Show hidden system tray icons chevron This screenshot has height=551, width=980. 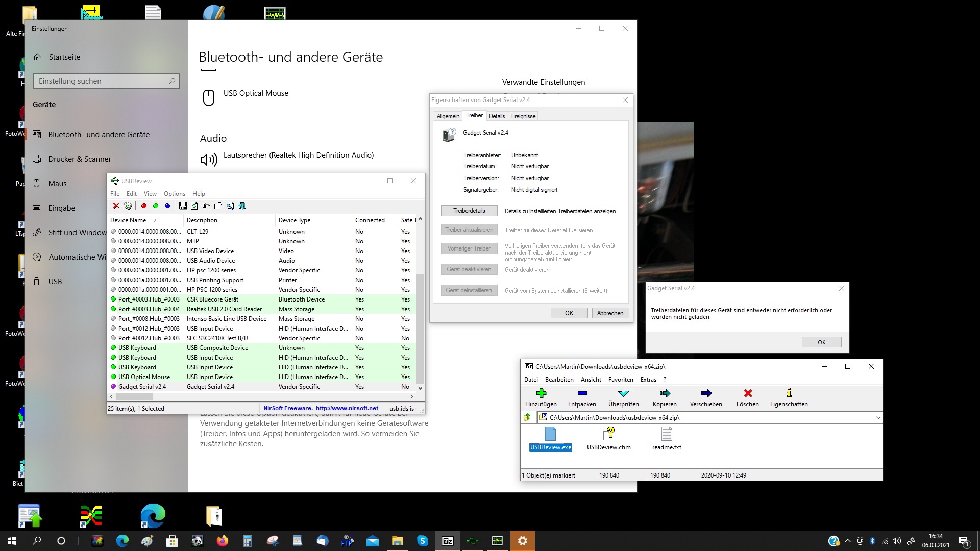tap(848, 541)
